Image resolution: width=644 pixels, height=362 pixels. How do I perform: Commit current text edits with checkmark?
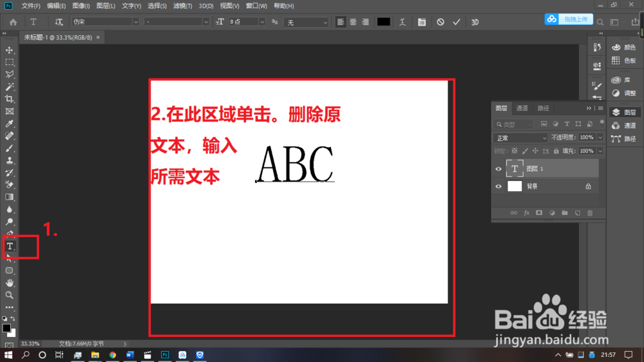point(457,22)
